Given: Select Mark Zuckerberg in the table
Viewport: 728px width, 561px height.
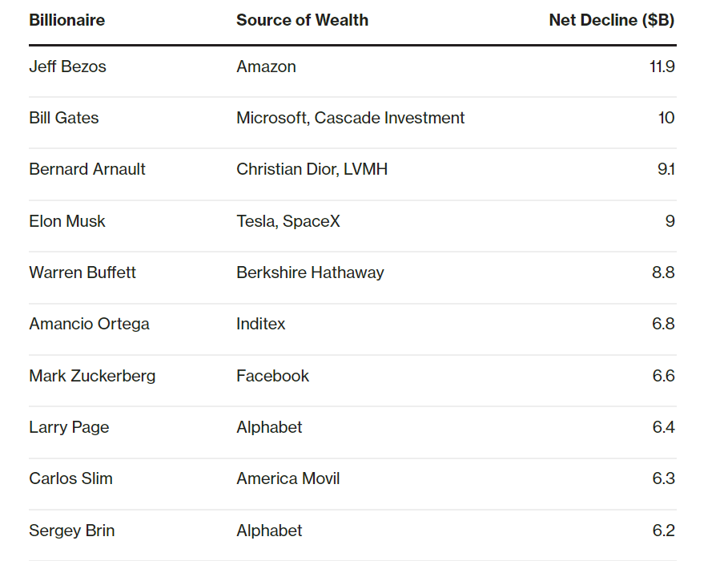Looking at the screenshot, I should point(92,376).
